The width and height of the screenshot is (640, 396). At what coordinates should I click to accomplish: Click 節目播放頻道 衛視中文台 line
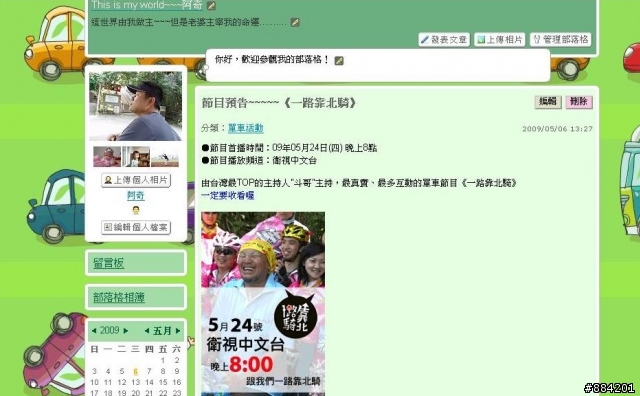(259, 160)
